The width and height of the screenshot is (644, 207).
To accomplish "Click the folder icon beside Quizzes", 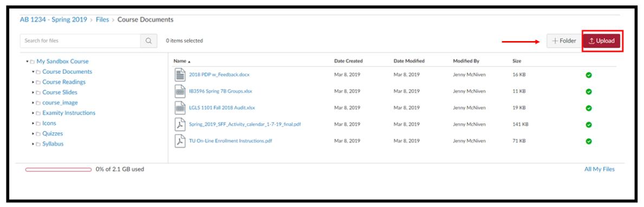I will pos(38,133).
